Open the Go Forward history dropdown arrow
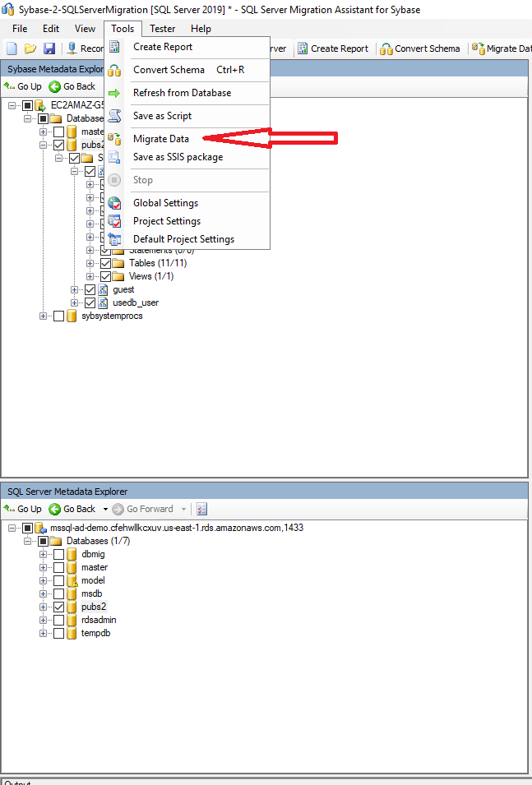Image resolution: width=532 pixels, height=785 pixels. 184,509
